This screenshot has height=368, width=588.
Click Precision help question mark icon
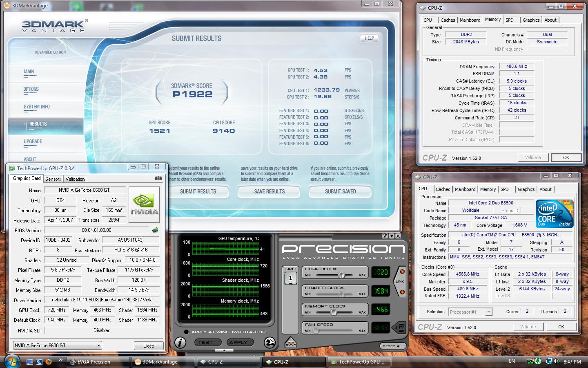point(385,236)
